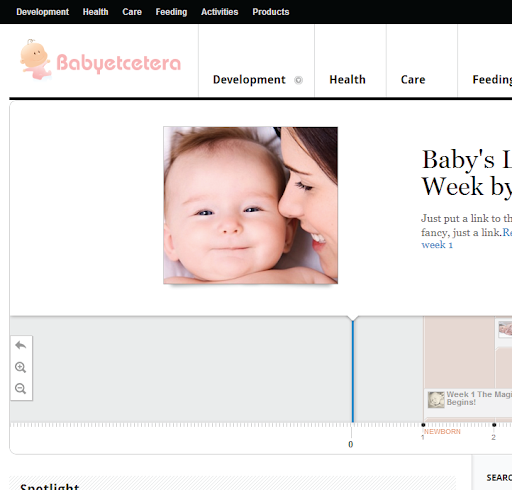
Task: Switch to the main Care tab
Action: [x=413, y=80]
